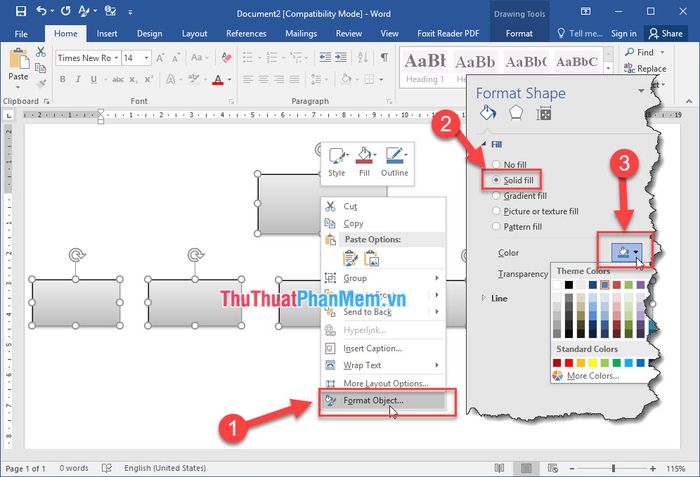Switch to the Effects pentagon icon
Image resolution: width=700 pixels, height=477 pixels.
[517, 113]
